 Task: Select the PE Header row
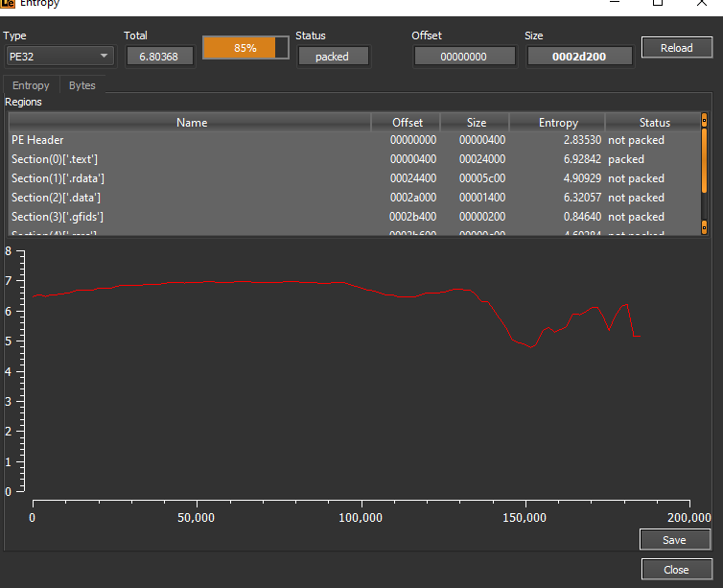(192, 140)
